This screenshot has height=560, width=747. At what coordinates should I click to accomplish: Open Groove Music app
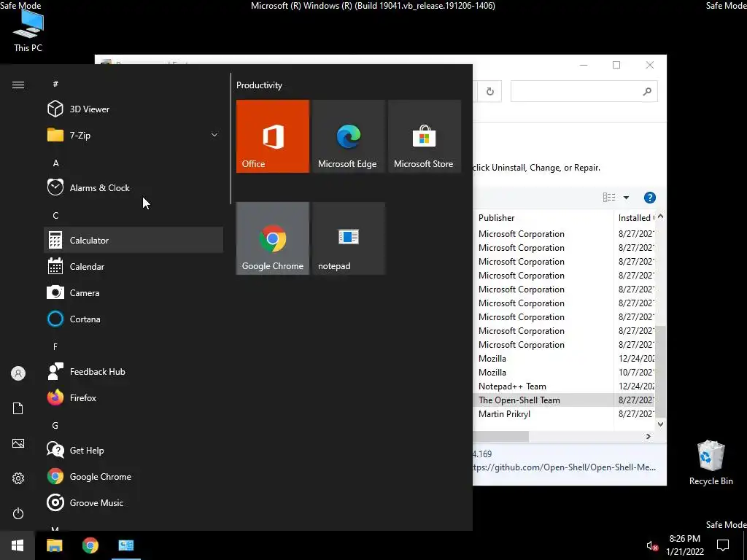[133, 503]
